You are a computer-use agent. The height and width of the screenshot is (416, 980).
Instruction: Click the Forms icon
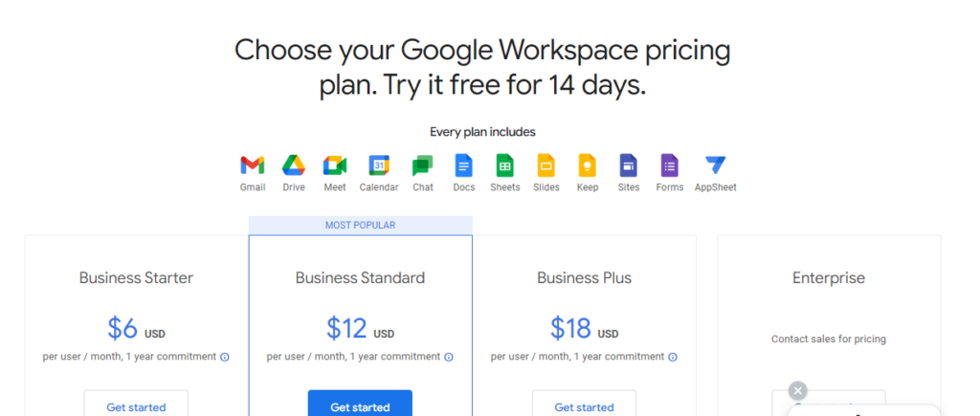click(669, 165)
